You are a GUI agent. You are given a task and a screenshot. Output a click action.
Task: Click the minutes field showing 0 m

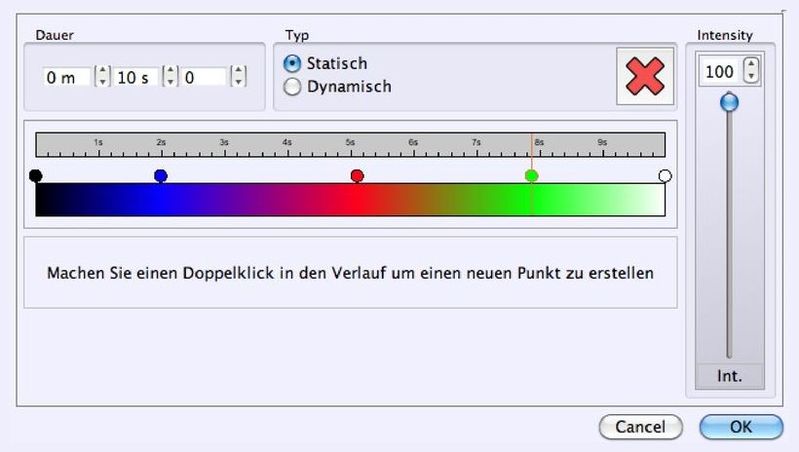pos(66,77)
